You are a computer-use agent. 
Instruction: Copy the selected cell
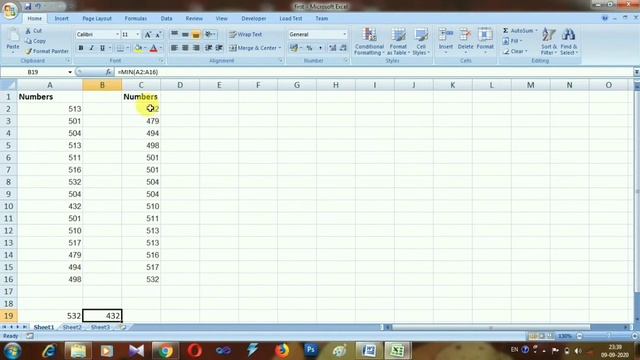36,41
